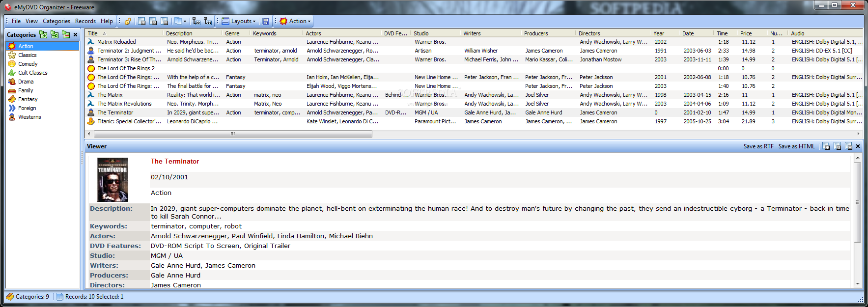Click the 1997 year cell
Image resolution: width=868 pixels, height=307 pixels.
click(661, 121)
